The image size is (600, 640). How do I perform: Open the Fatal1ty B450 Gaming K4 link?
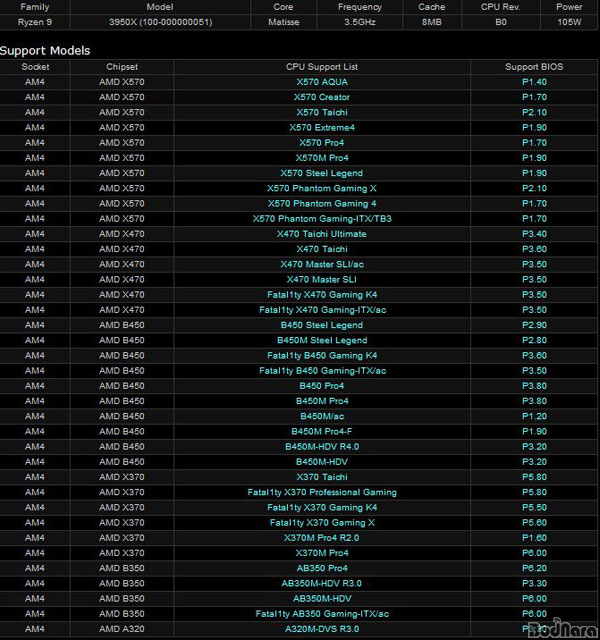click(x=322, y=356)
